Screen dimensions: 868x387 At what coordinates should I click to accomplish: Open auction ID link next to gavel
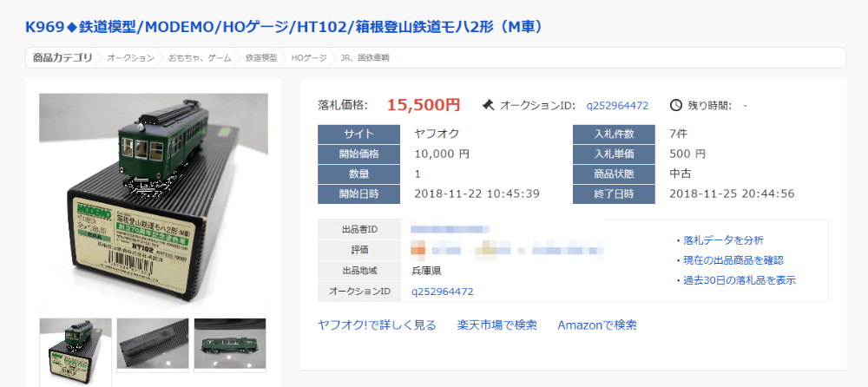coord(617,105)
